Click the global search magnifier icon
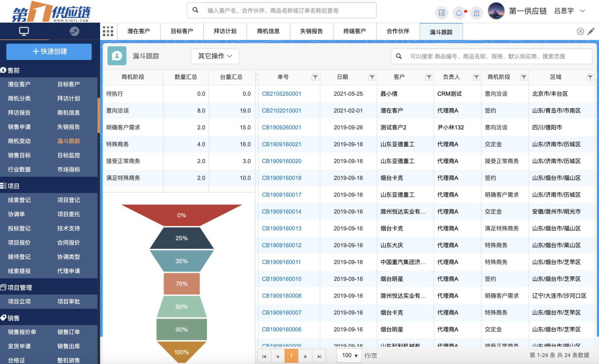The width and height of the screenshot is (599, 364). pyautogui.click(x=195, y=10)
